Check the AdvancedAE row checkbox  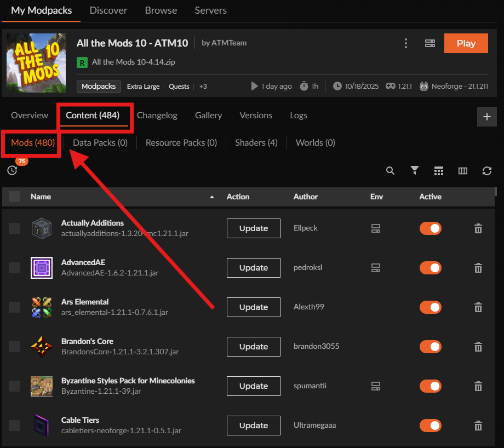(x=14, y=268)
